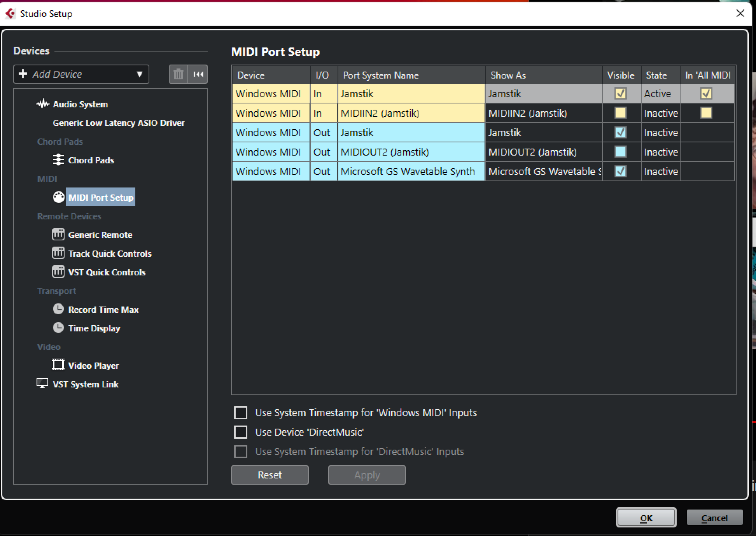Select Generic Low Latency ASIO Driver

(x=119, y=123)
